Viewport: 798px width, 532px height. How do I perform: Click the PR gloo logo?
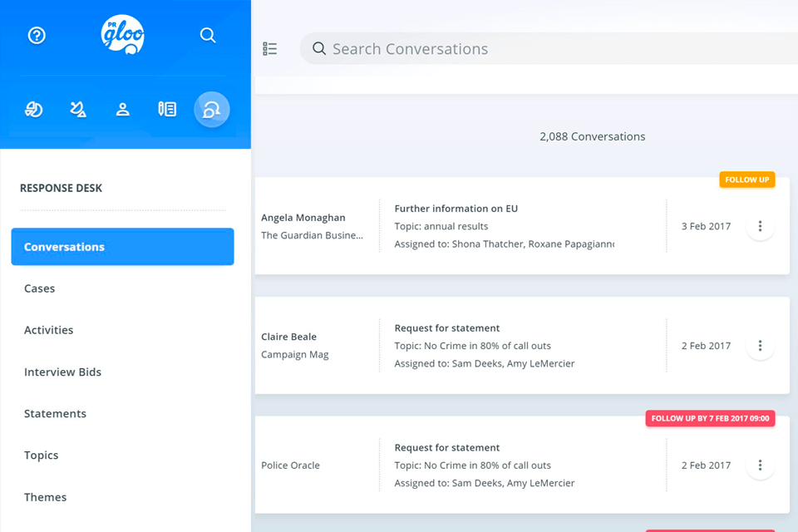123,35
